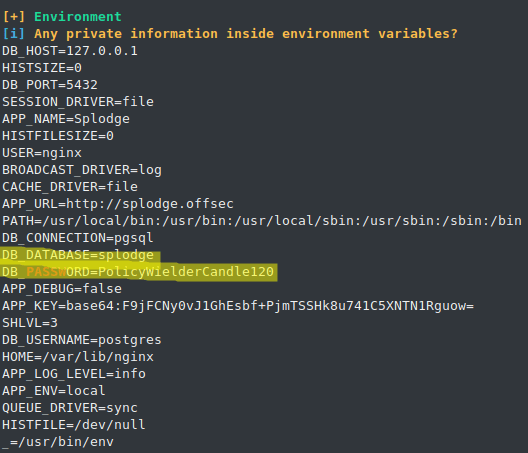Click the DB_HOST=127.0.0.1 line
528x453 pixels.
(x=70, y=51)
